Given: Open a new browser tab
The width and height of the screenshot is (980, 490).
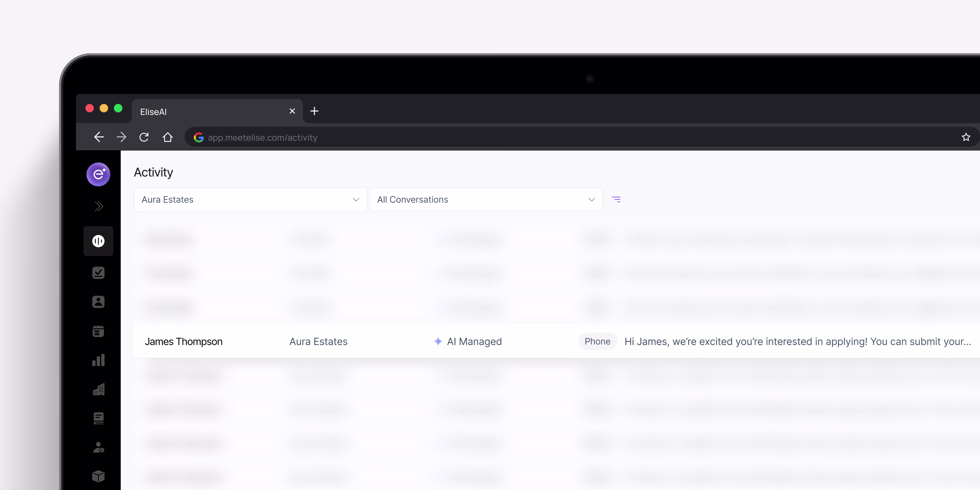Looking at the screenshot, I should [x=314, y=111].
